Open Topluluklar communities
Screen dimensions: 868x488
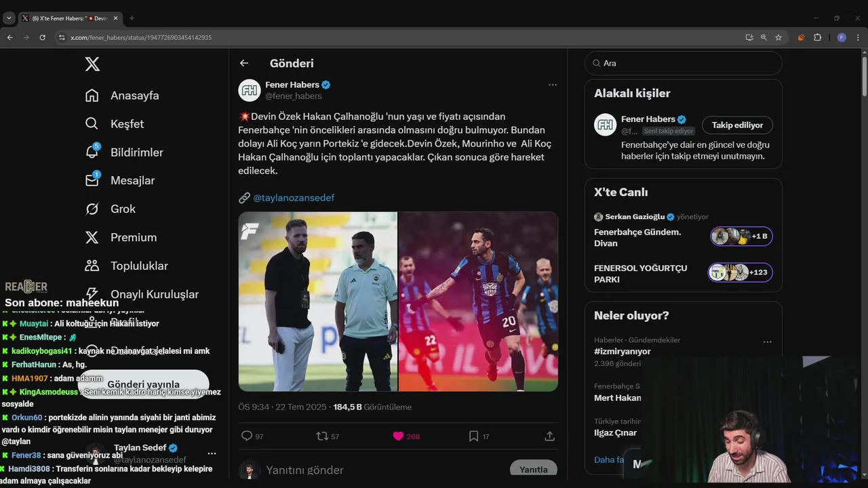127,266
